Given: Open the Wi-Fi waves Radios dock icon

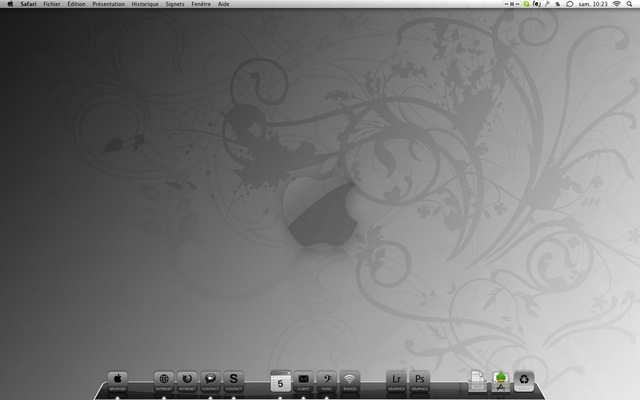Looking at the screenshot, I should 350,381.
